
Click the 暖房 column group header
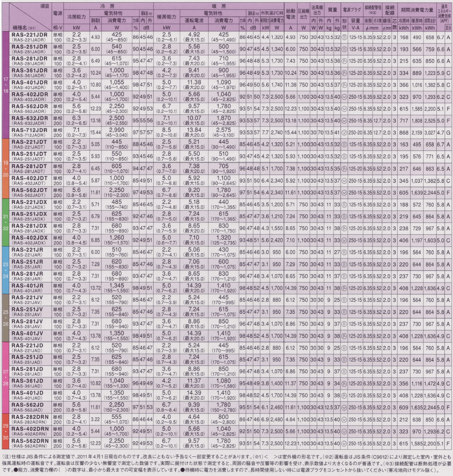click(222, 7)
